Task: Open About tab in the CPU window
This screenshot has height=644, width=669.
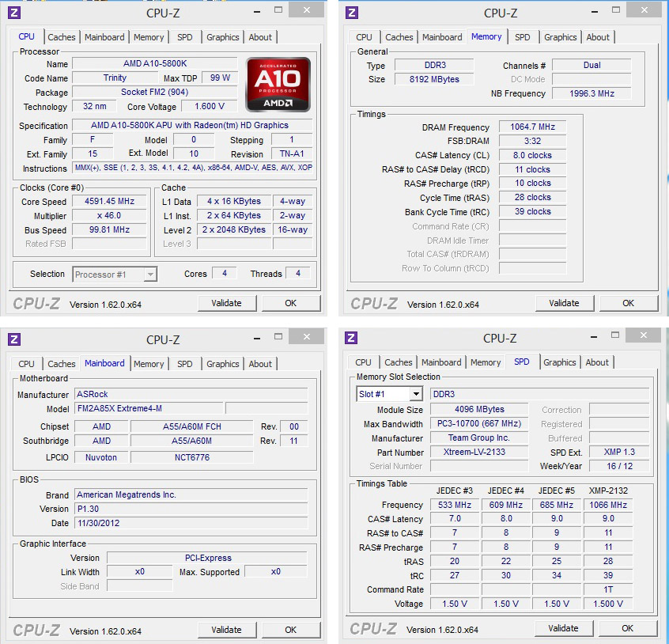Action: pyautogui.click(x=260, y=37)
